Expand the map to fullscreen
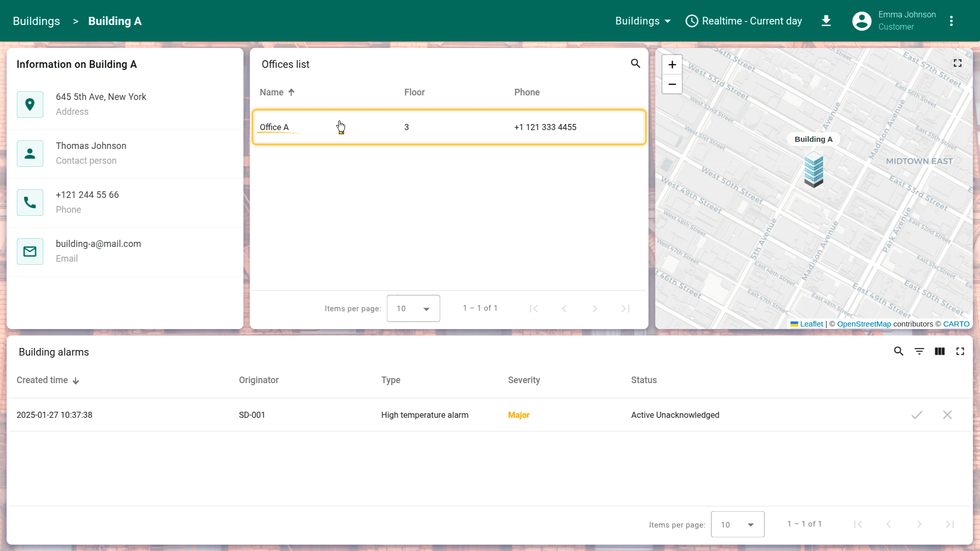 [x=957, y=63]
